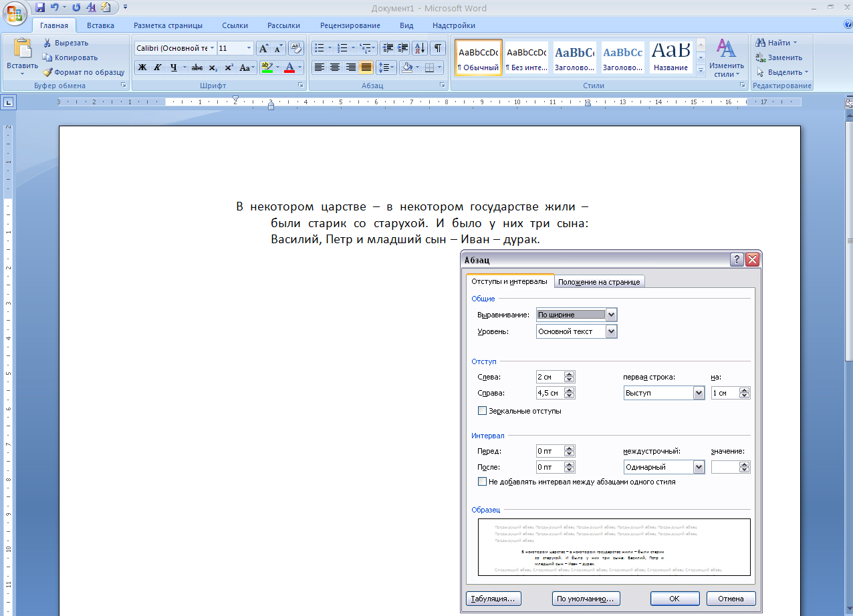The height and width of the screenshot is (616, 853).
Task: Center the text with the center align icon
Action: pyautogui.click(x=335, y=67)
